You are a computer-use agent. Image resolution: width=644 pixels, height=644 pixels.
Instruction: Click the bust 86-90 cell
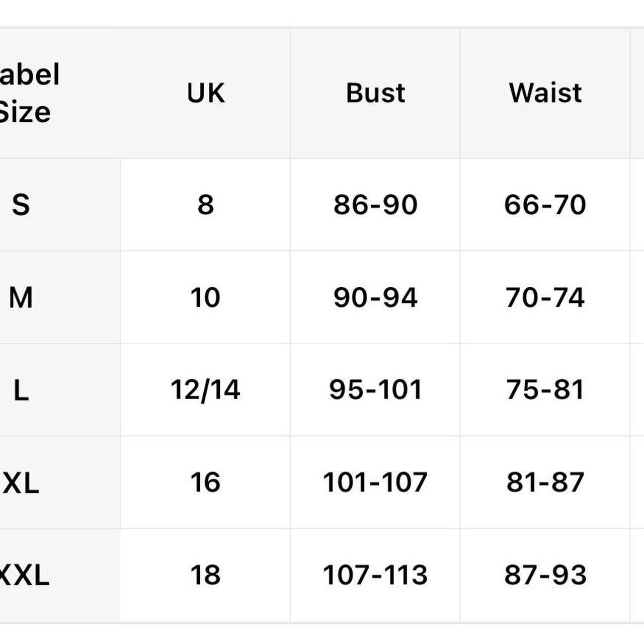click(x=375, y=205)
